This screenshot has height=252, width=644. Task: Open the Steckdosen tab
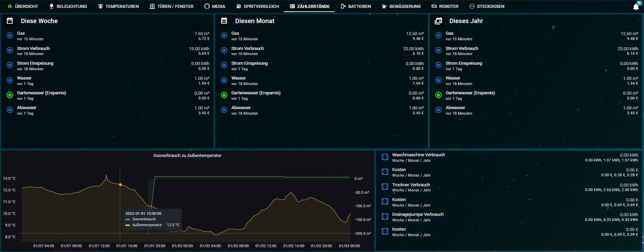tap(487, 6)
